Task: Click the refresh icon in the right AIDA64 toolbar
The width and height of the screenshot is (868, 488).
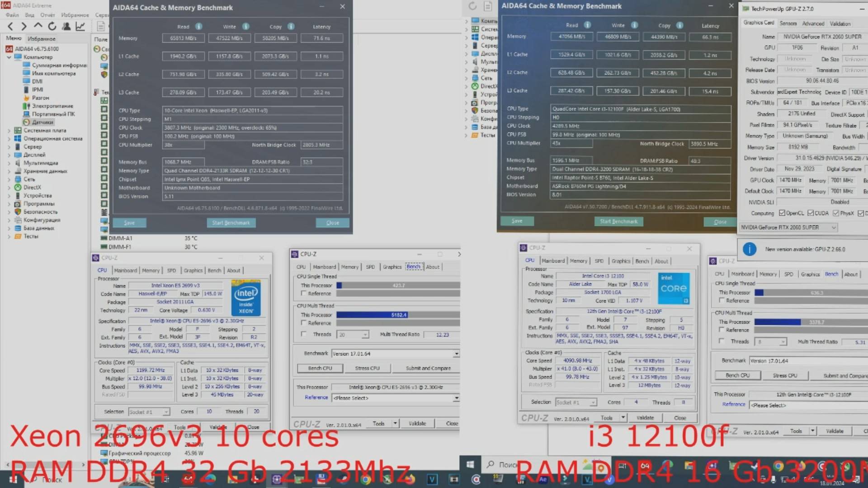Action: tap(472, 6)
